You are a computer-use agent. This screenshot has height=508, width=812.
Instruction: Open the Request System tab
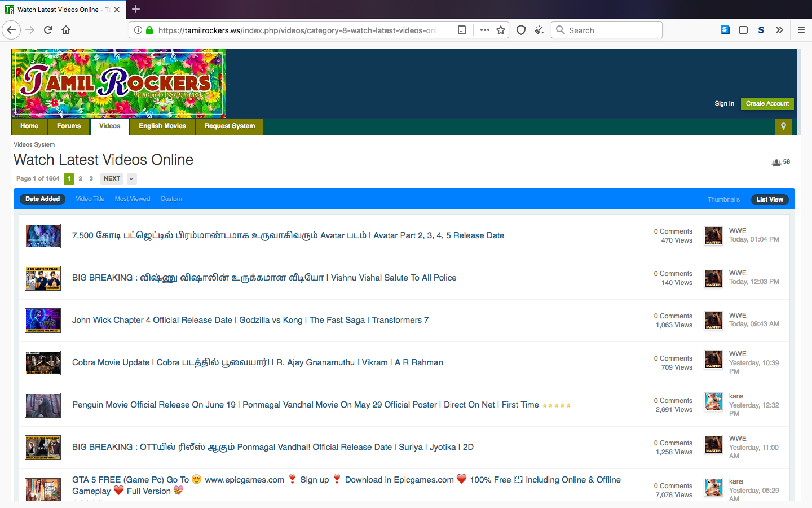(230, 126)
